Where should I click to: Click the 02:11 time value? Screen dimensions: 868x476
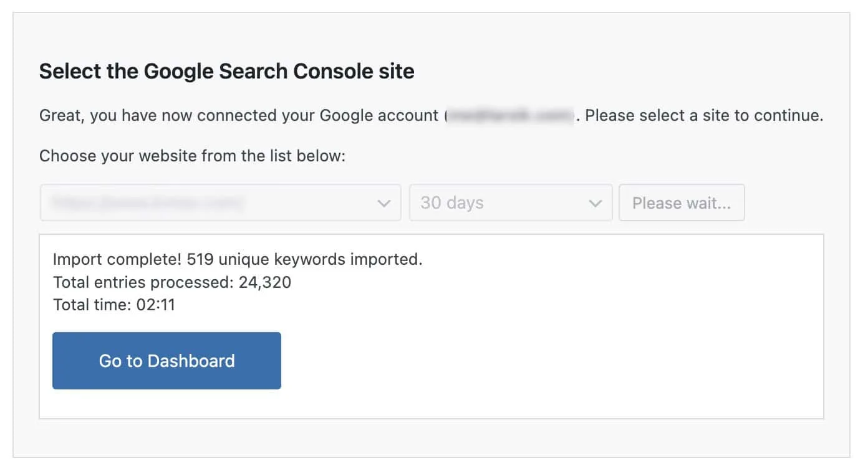pos(156,305)
